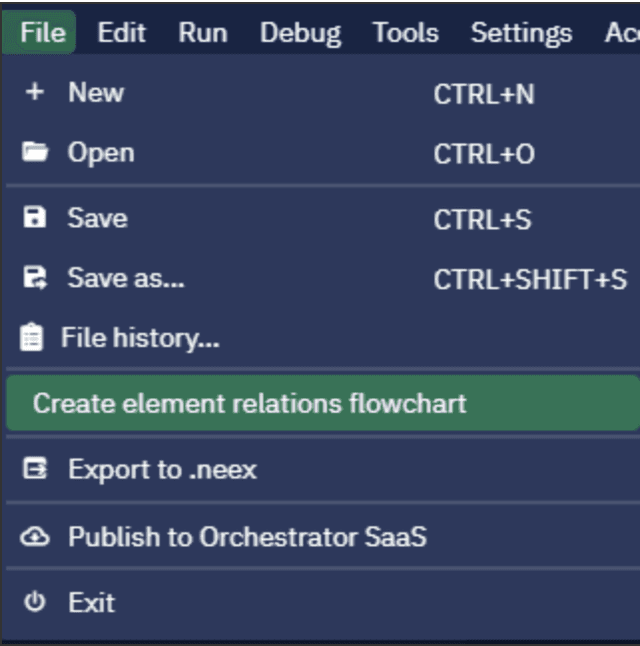The height and width of the screenshot is (646, 640).
Task: Open the Edit menu
Action: [x=122, y=33]
